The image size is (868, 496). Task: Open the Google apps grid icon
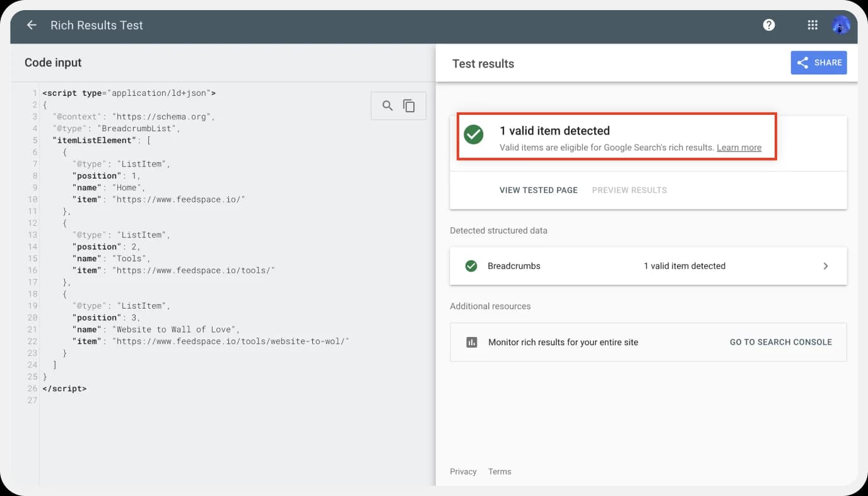[812, 25]
